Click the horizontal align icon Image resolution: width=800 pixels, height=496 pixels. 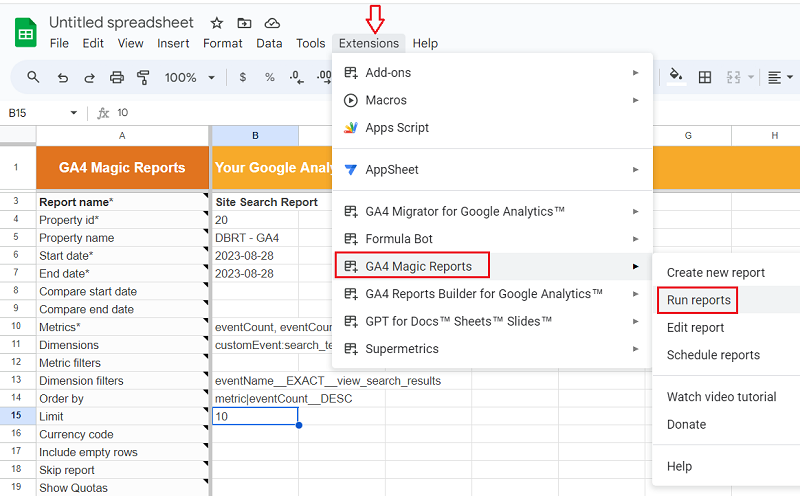774,77
